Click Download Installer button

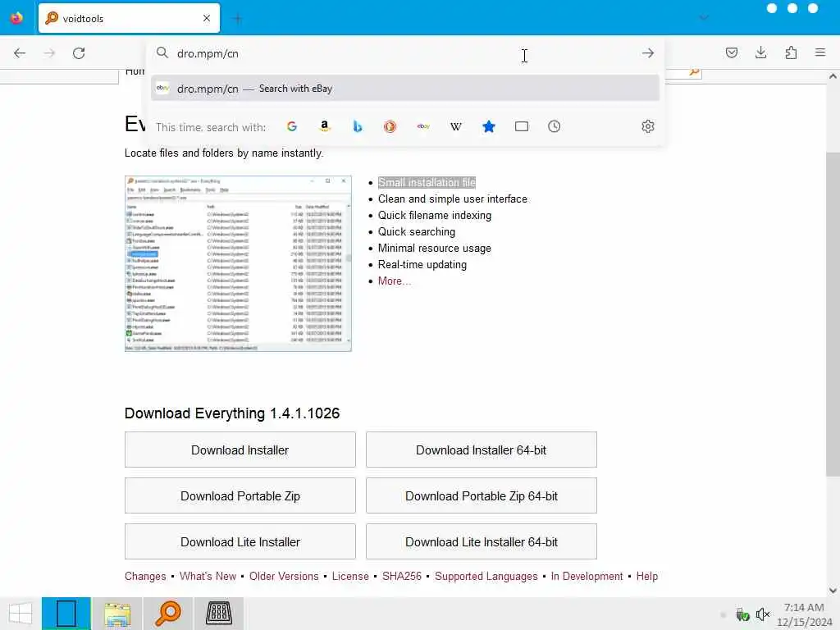click(240, 450)
